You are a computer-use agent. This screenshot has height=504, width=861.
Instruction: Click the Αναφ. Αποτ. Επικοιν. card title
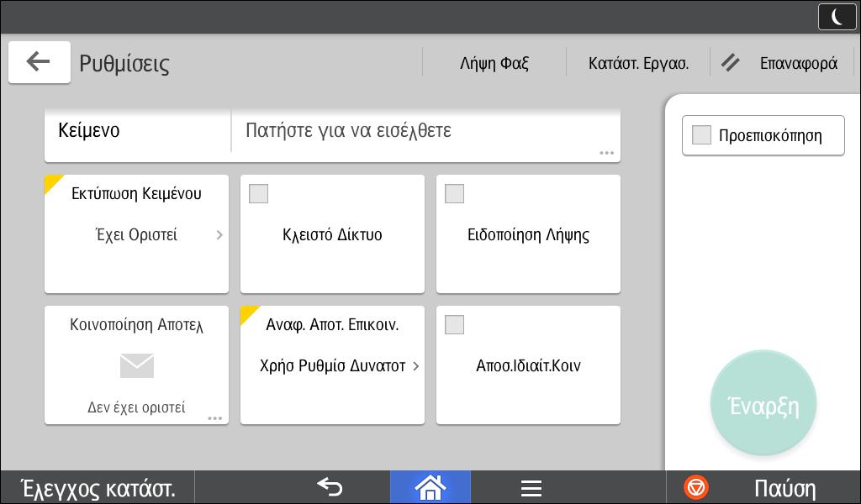click(332, 325)
